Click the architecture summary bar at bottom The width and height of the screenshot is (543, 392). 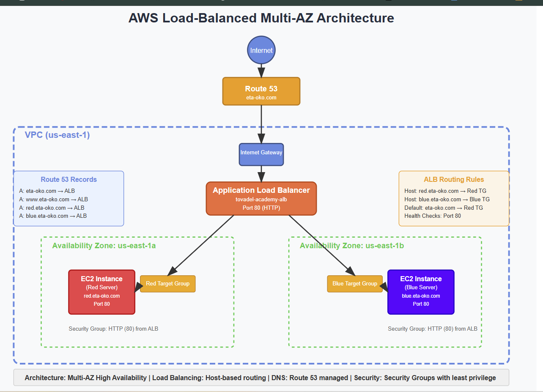click(x=261, y=378)
